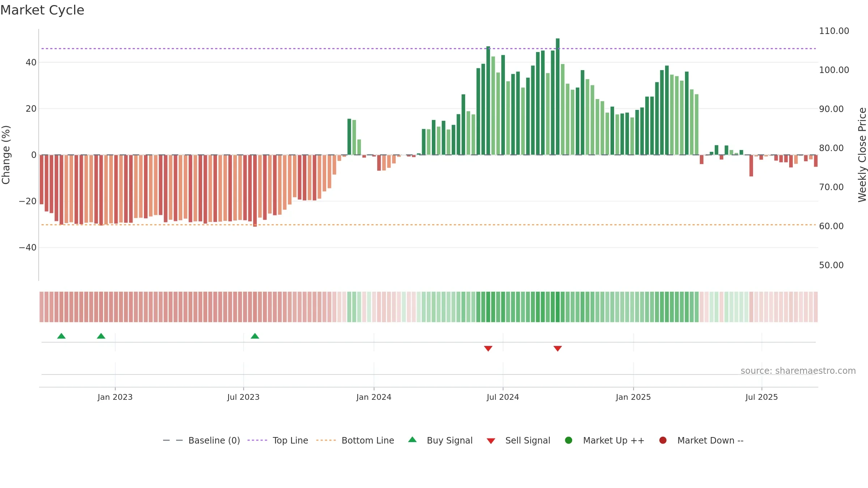The height and width of the screenshot is (488, 868).
Task: Click the Jul 2024 axis label
Action: coord(503,397)
